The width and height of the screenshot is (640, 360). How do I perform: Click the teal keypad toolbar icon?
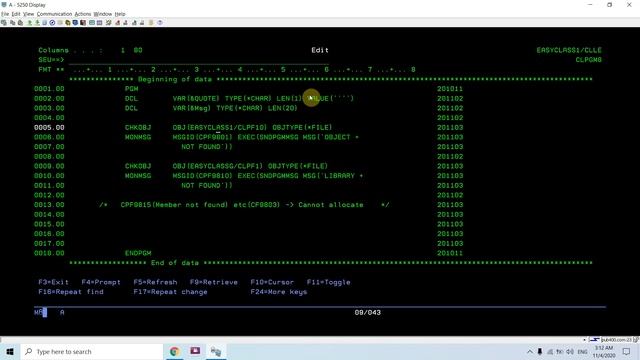click(x=92, y=23)
